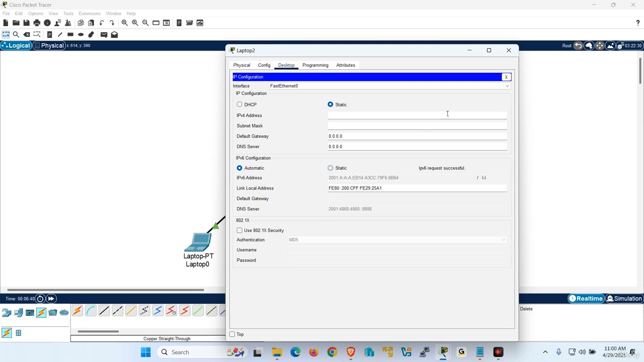The image size is (644, 362).
Task: Go back to Root level
Action: click(x=567, y=46)
